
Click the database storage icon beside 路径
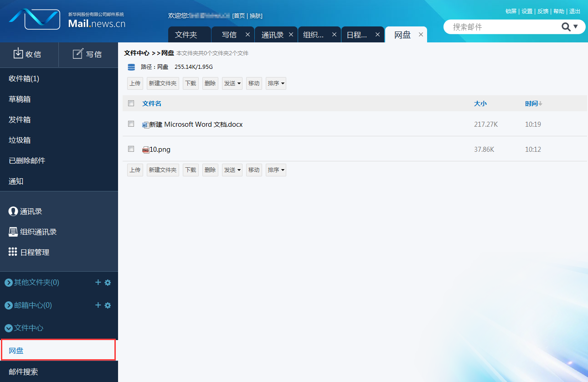[x=131, y=67]
